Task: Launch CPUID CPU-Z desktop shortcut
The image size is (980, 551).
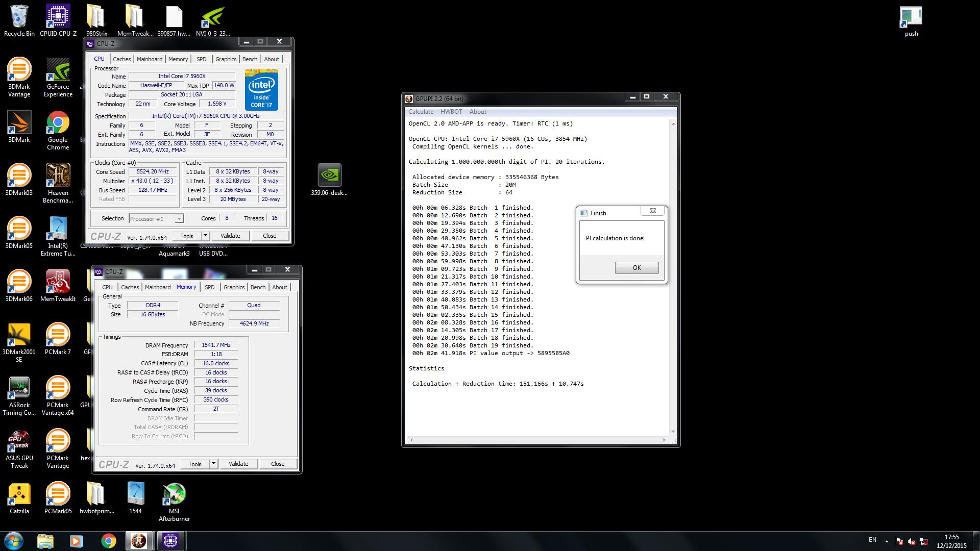Action: (58, 20)
